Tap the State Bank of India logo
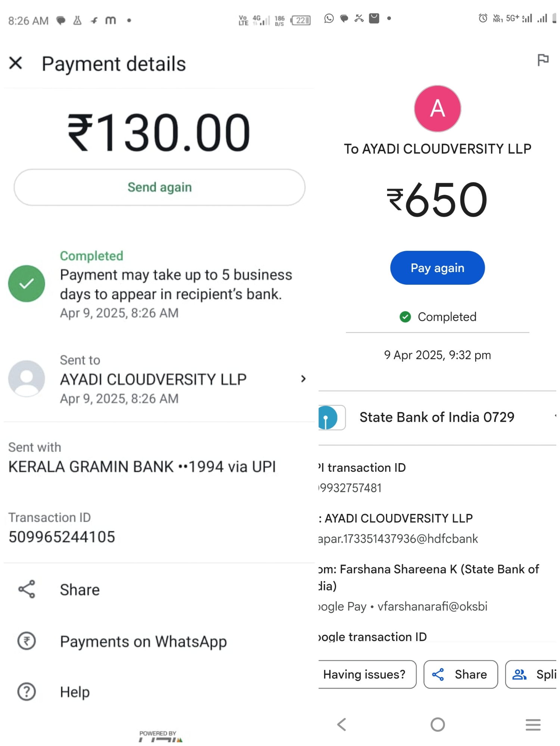The height and width of the screenshot is (746, 560). [x=329, y=417]
